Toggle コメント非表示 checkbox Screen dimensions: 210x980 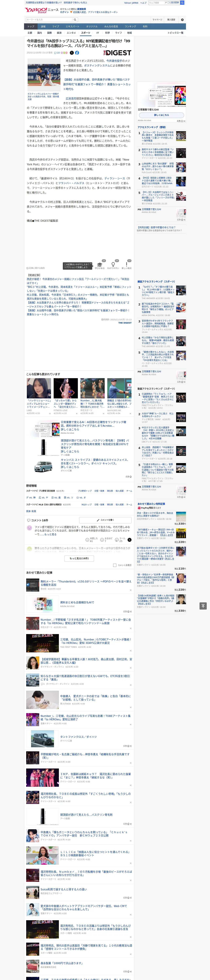(x=115, y=565)
